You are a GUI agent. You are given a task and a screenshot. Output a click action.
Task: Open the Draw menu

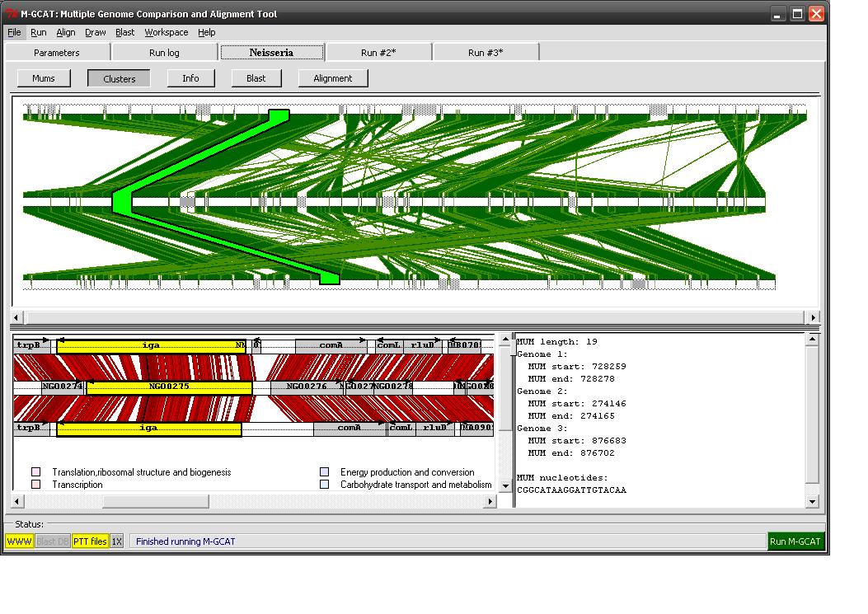(96, 32)
